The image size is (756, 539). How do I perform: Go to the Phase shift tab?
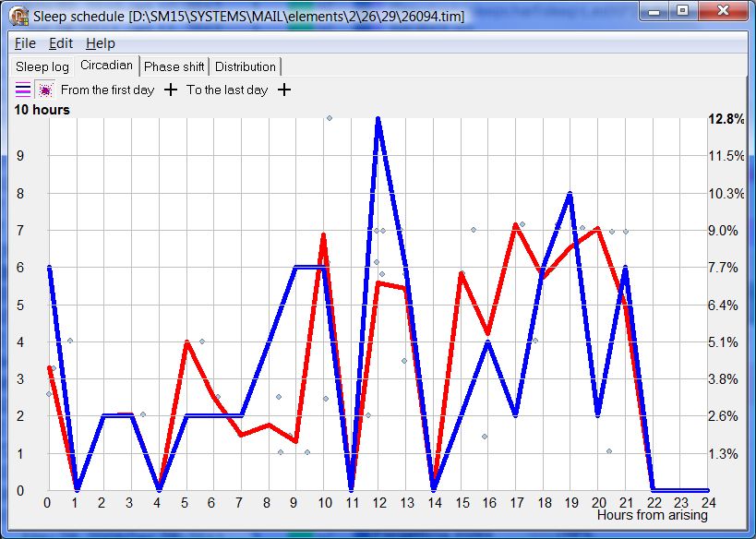tap(174, 66)
